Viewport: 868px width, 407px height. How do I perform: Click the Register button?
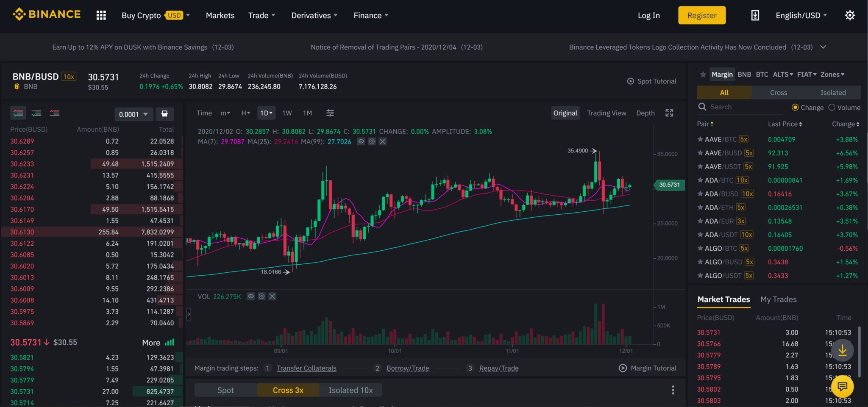[701, 15]
